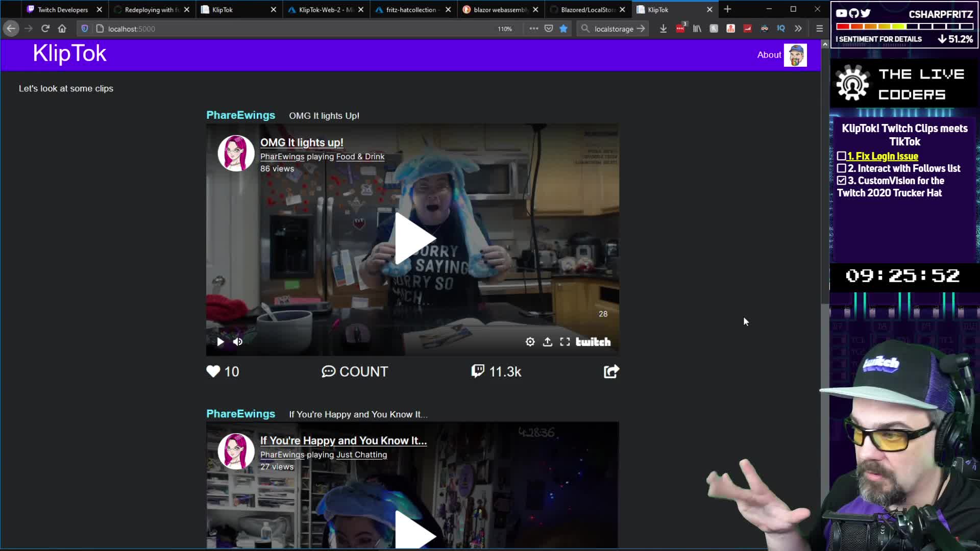Screen dimensions: 980x551
Task: Expand the toolbar overflow chevrons
Action: (x=798, y=29)
